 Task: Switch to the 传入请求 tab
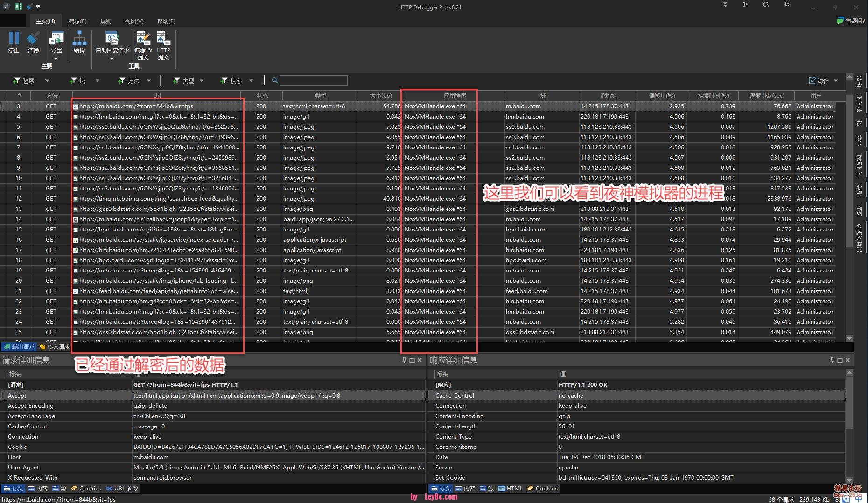click(x=55, y=347)
